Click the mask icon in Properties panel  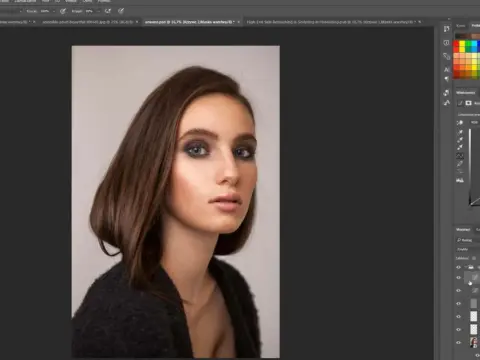click(x=469, y=103)
